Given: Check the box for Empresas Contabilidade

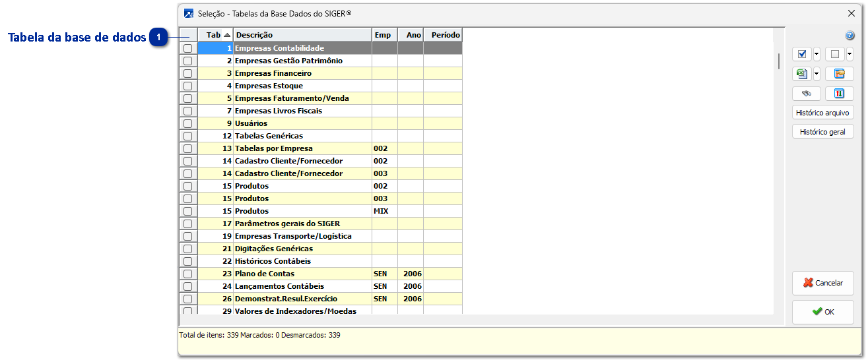Looking at the screenshot, I should click(x=188, y=48).
